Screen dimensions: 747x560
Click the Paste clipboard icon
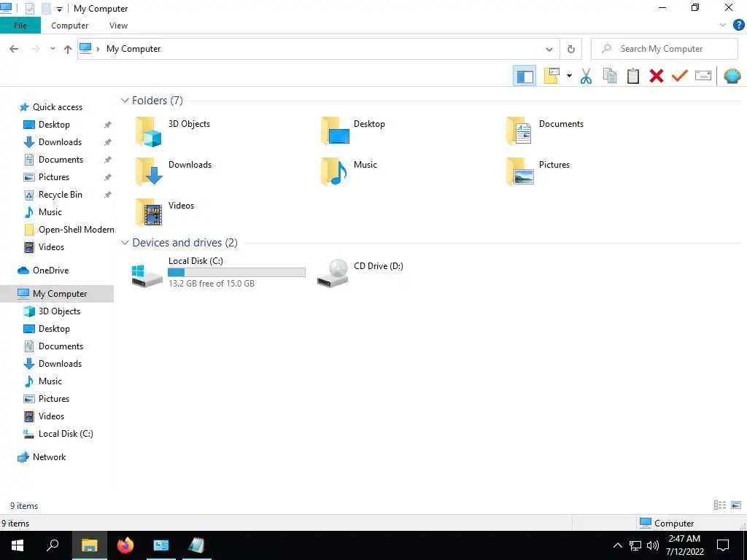pos(632,76)
